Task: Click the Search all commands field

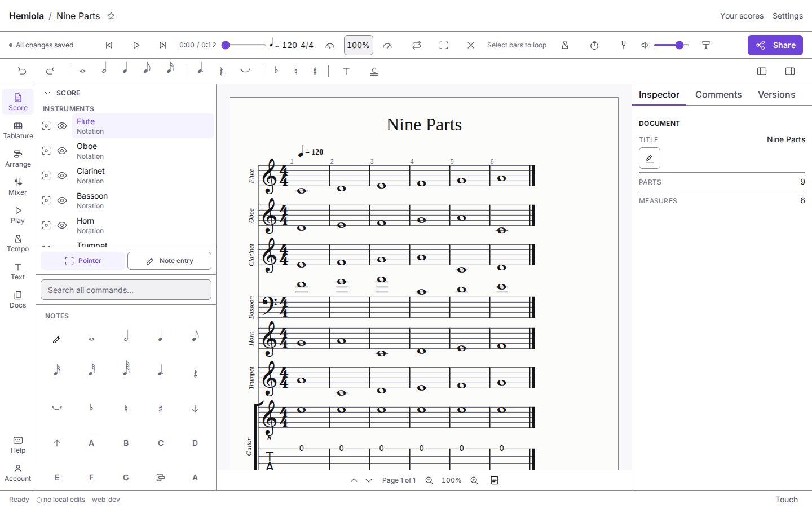Action: [126, 290]
